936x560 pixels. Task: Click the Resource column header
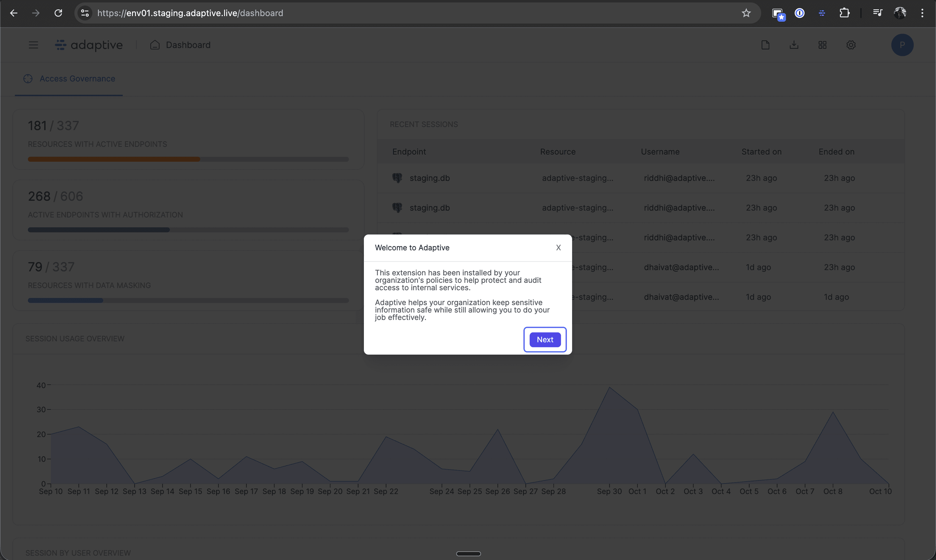(x=558, y=152)
